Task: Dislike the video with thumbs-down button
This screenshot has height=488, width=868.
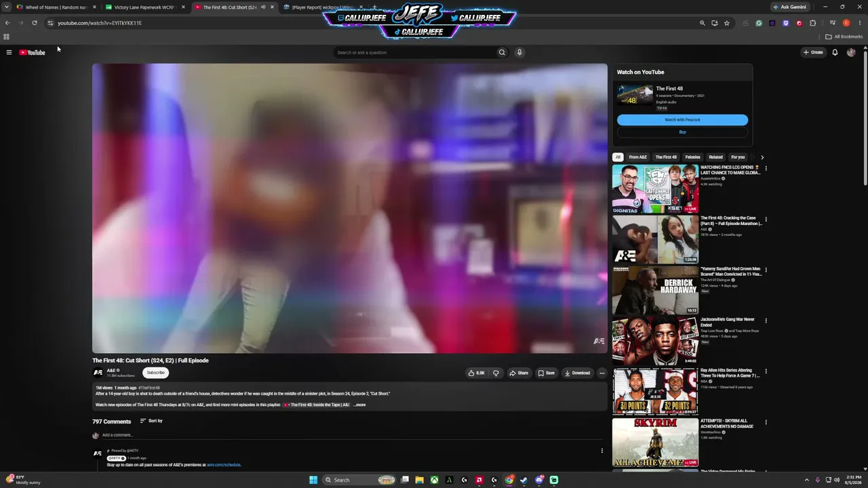Action: coord(496,373)
